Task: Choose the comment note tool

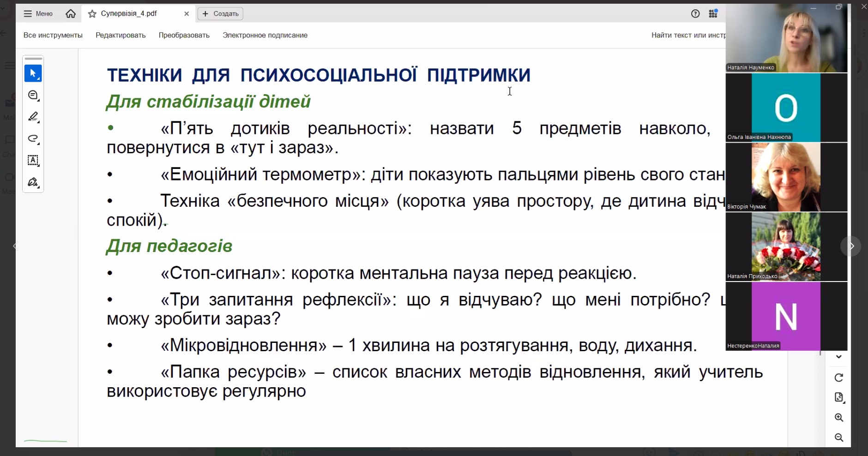Action: point(33,96)
